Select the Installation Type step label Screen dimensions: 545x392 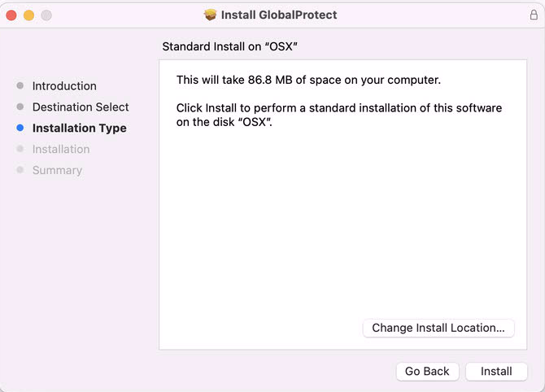79,128
